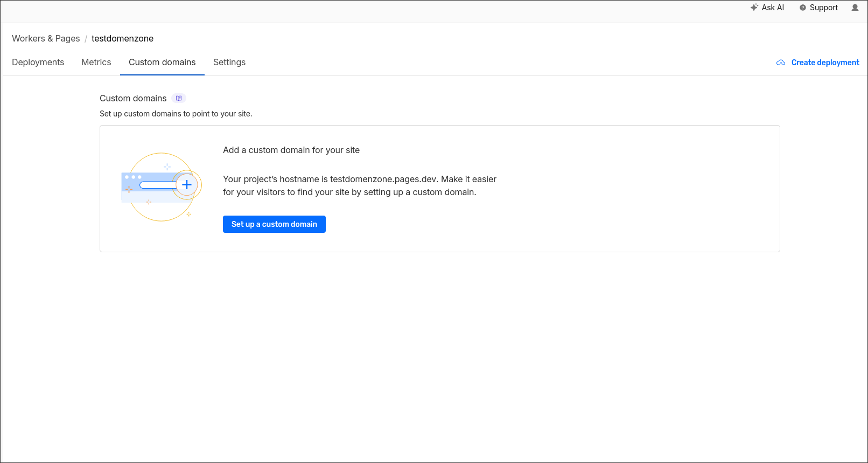The height and width of the screenshot is (463, 868).
Task: Switch to the Deployments tab
Action: 38,62
